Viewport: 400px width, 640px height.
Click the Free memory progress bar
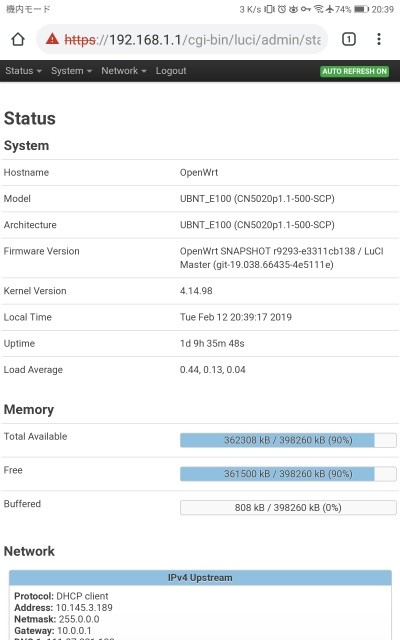[288, 474]
